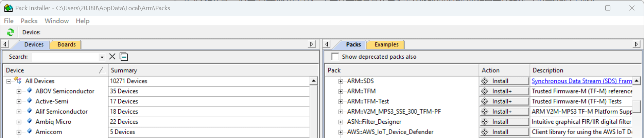Open the Packs menu

pyautogui.click(x=29, y=21)
